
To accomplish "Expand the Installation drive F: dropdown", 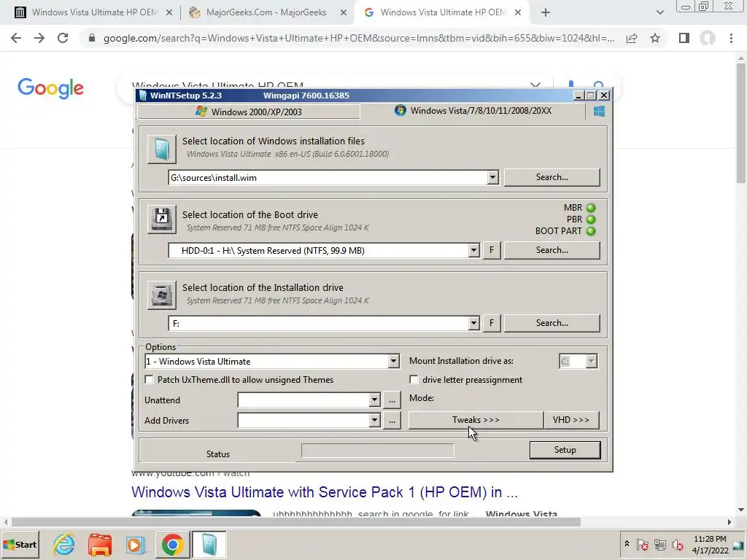I will (x=473, y=323).
